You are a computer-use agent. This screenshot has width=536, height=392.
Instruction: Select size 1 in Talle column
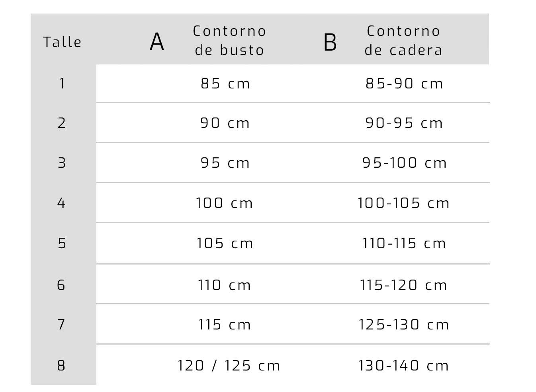tap(62, 83)
